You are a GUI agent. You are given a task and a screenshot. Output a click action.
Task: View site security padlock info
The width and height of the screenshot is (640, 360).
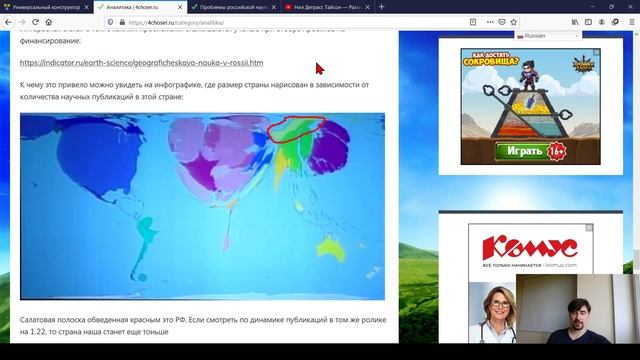click(122, 22)
